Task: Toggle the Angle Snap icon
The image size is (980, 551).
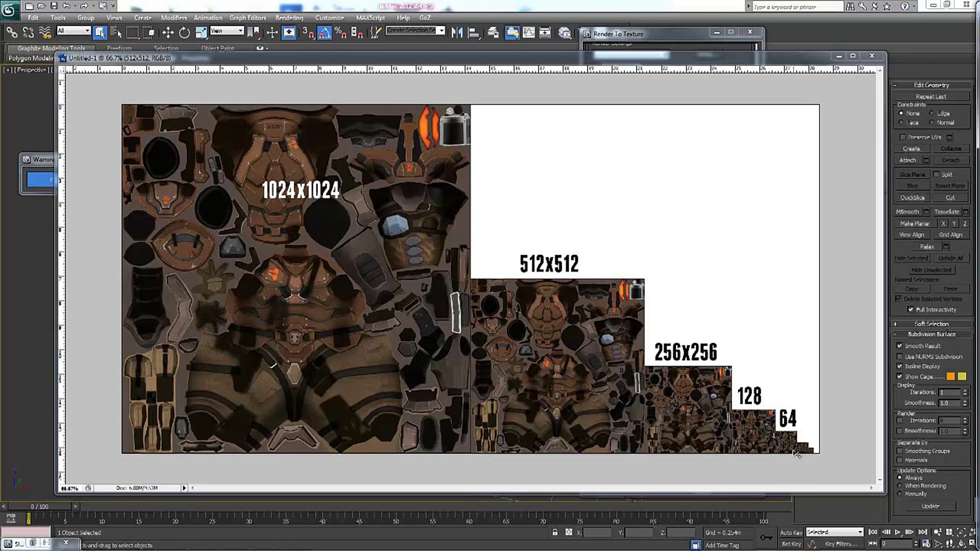Action: pos(324,32)
